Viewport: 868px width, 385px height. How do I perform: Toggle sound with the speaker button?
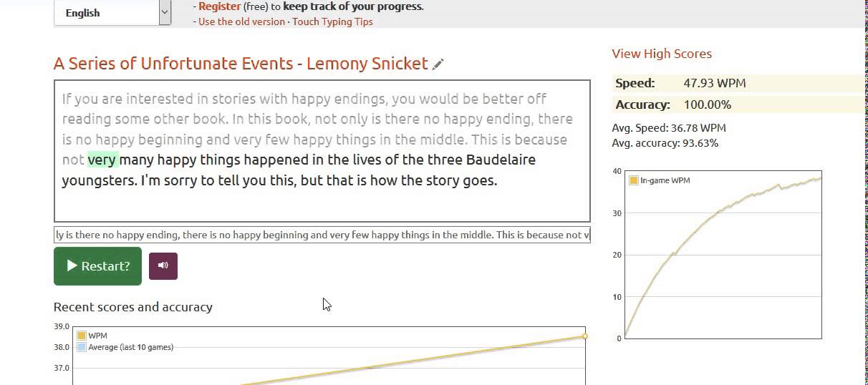[163, 266]
